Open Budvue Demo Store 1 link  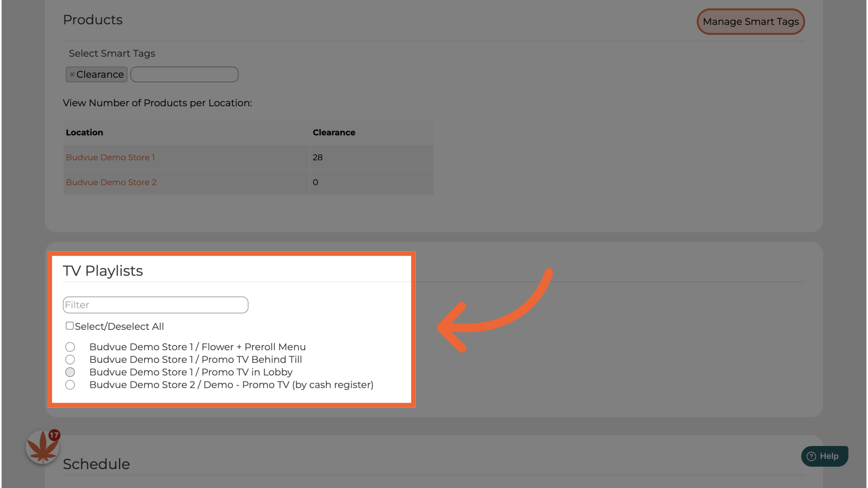[110, 157]
